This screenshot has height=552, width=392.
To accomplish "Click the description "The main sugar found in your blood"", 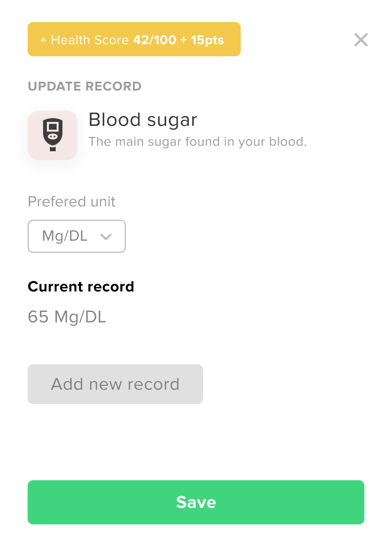I will tap(198, 141).
